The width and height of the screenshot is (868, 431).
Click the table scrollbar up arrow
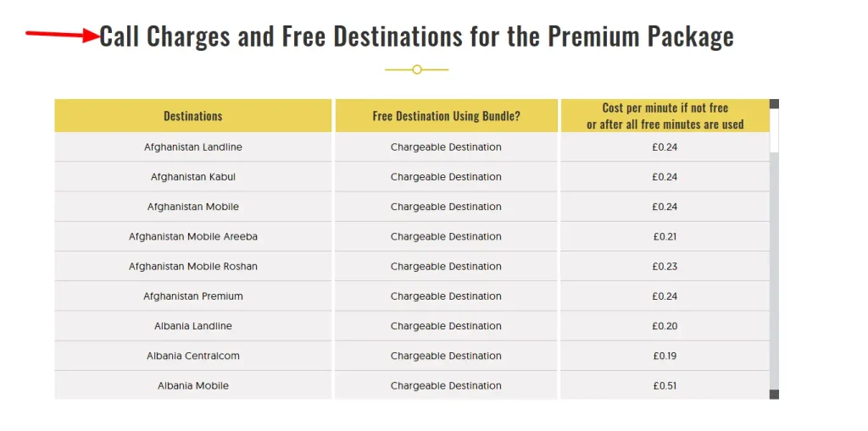774,103
